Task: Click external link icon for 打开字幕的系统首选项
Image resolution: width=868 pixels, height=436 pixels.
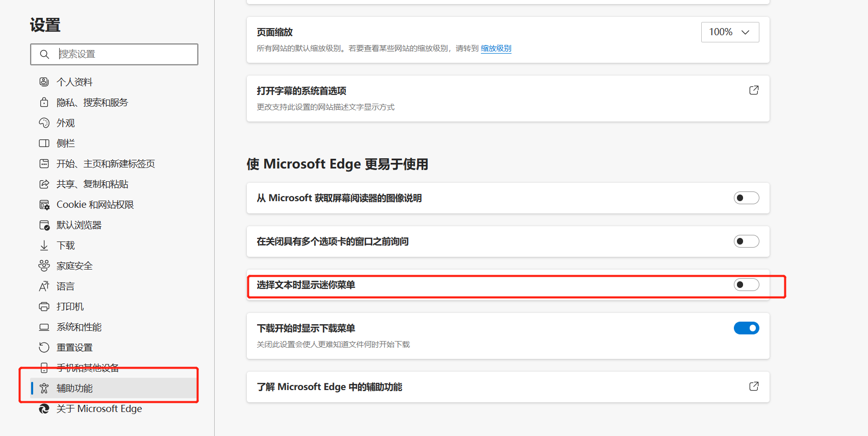Action: [754, 90]
